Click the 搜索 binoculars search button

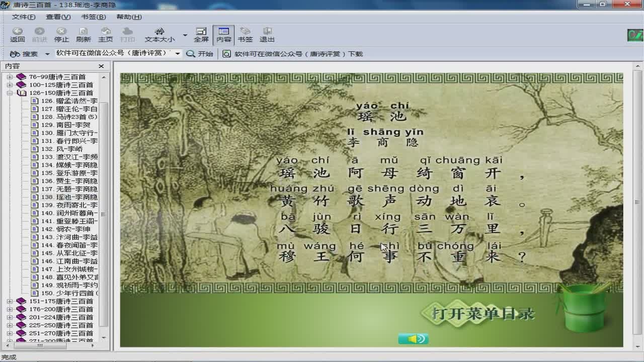(x=24, y=54)
